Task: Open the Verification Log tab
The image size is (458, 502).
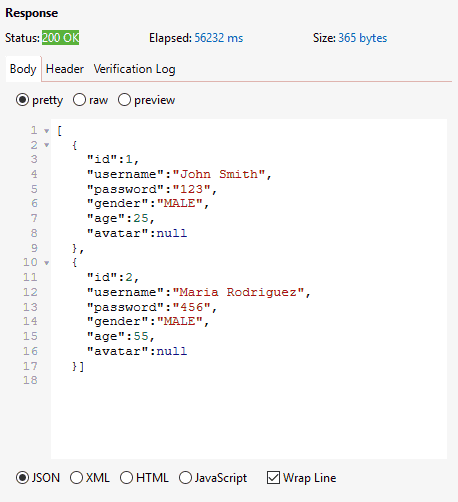Action: click(x=134, y=69)
